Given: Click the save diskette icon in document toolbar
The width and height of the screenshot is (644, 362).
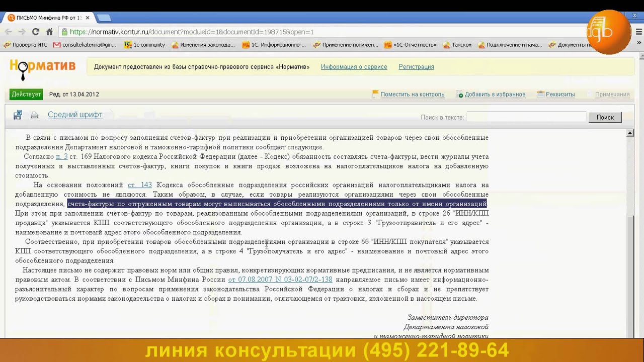Looking at the screenshot, I should [x=18, y=115].
